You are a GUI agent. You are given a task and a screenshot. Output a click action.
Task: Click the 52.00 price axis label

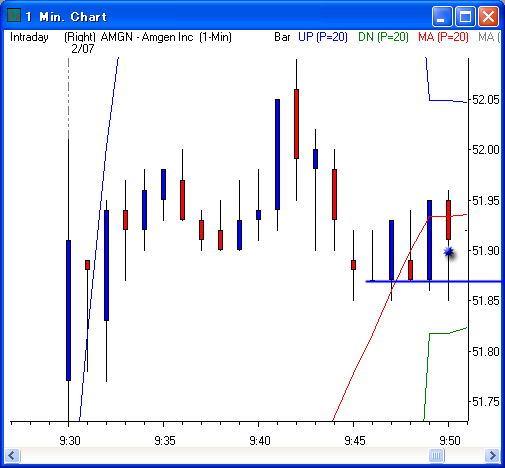(x=486, y=150)
